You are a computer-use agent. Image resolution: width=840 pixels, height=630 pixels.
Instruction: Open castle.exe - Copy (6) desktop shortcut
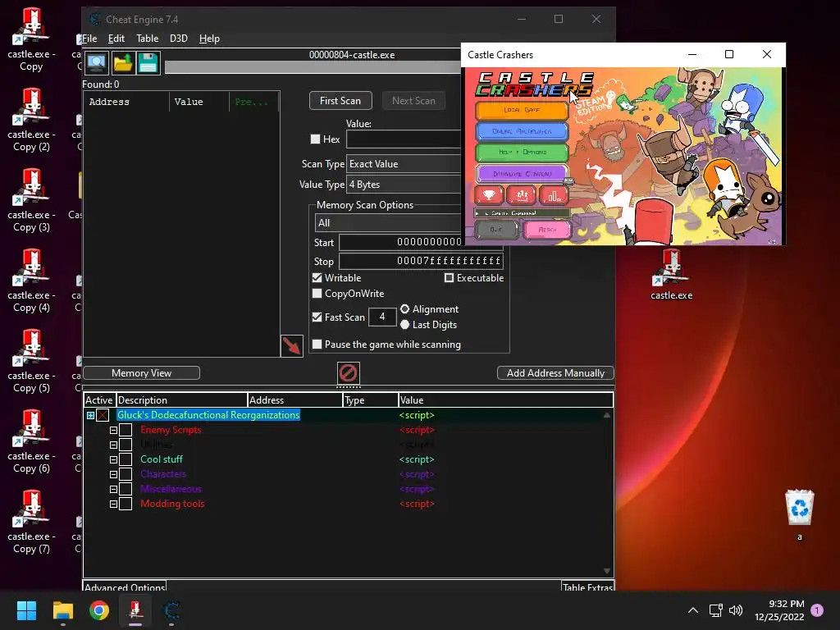click(31, 442)
